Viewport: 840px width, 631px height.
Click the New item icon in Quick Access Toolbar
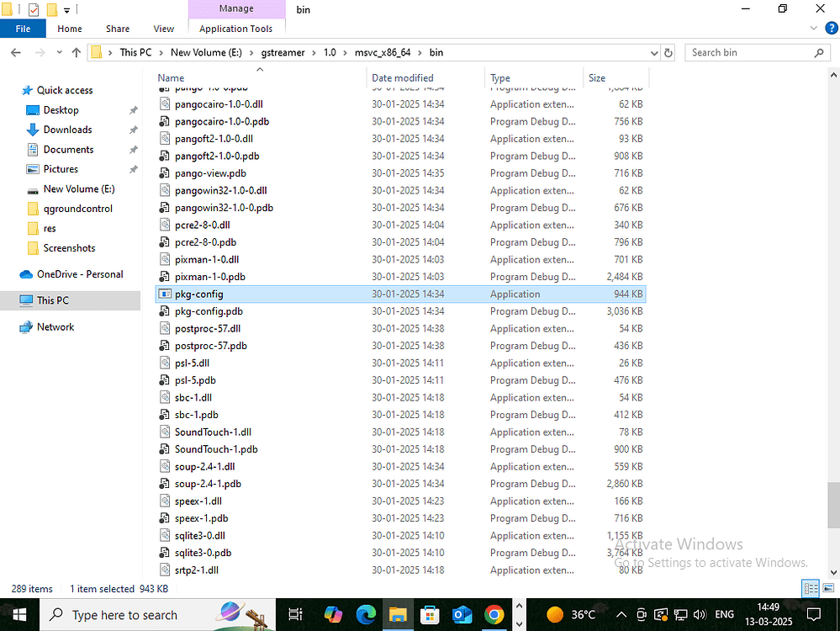click(x=52, y=8)
